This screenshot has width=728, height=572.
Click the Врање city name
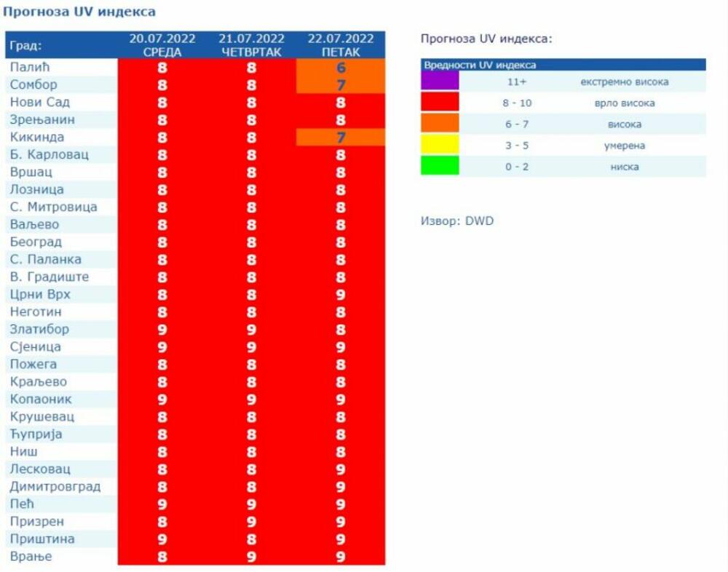pos(31,556)
